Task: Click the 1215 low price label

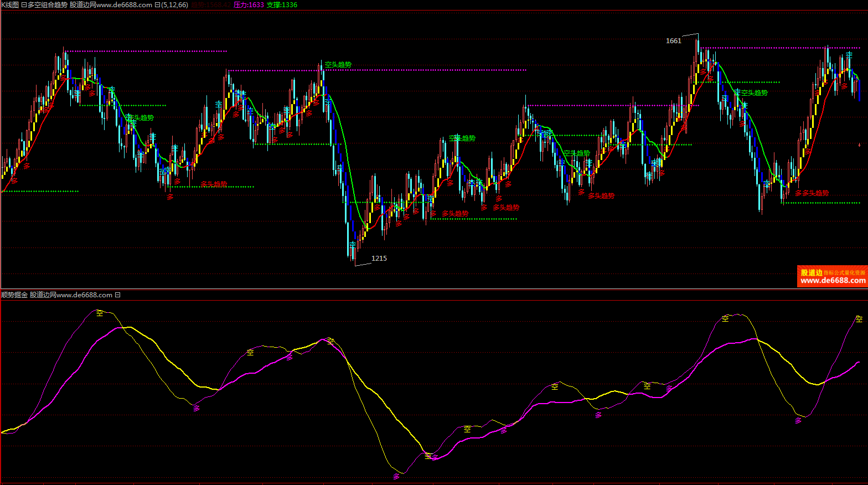Action: tap(379, 259)
